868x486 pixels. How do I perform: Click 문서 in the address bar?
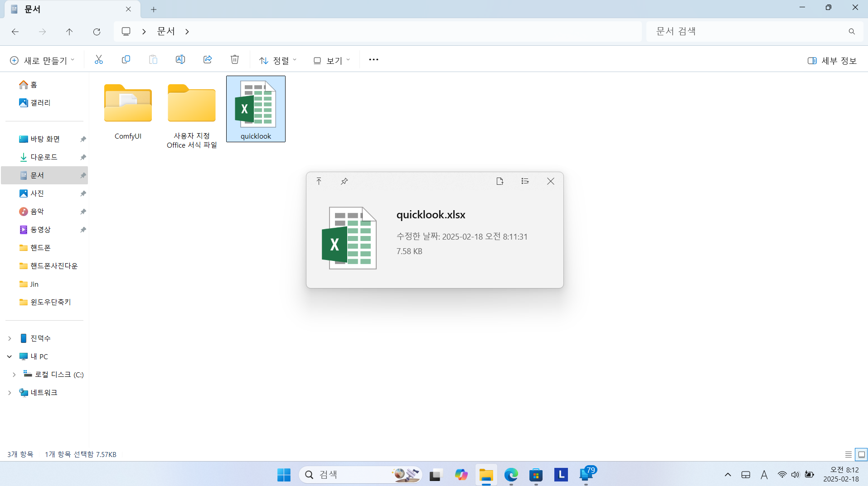point(166,31)
